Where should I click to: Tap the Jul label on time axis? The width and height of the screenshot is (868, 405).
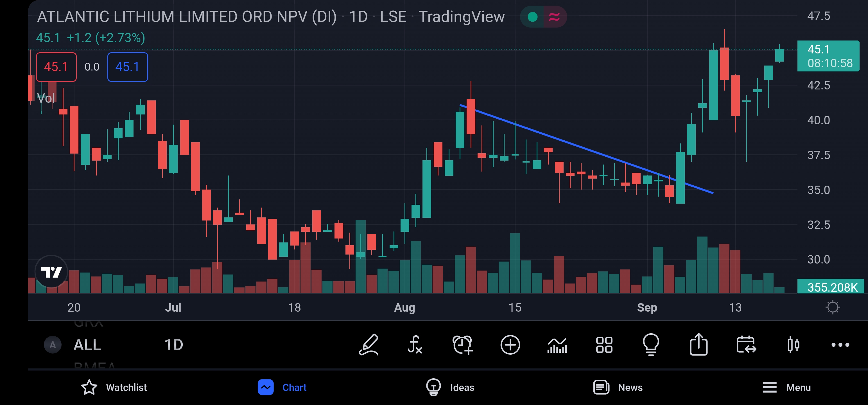[173, 307]
